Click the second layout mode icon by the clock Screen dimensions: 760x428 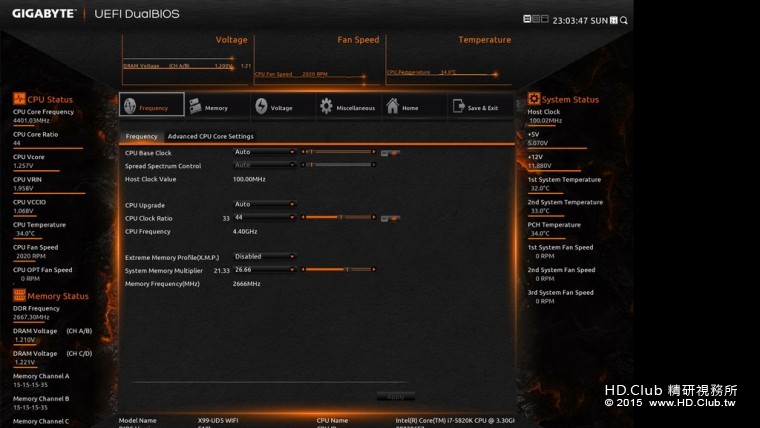pyautogui.click(x=536, y=19)
